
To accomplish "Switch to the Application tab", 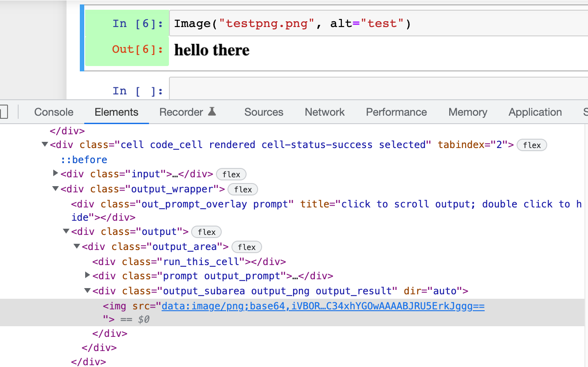I will tap(534, 112).
